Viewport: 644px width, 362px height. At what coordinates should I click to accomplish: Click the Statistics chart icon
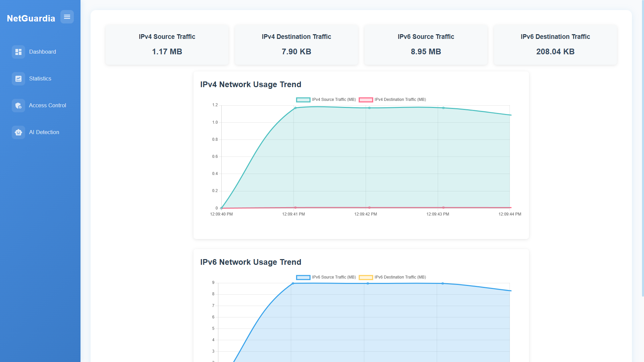pos(18,79)
